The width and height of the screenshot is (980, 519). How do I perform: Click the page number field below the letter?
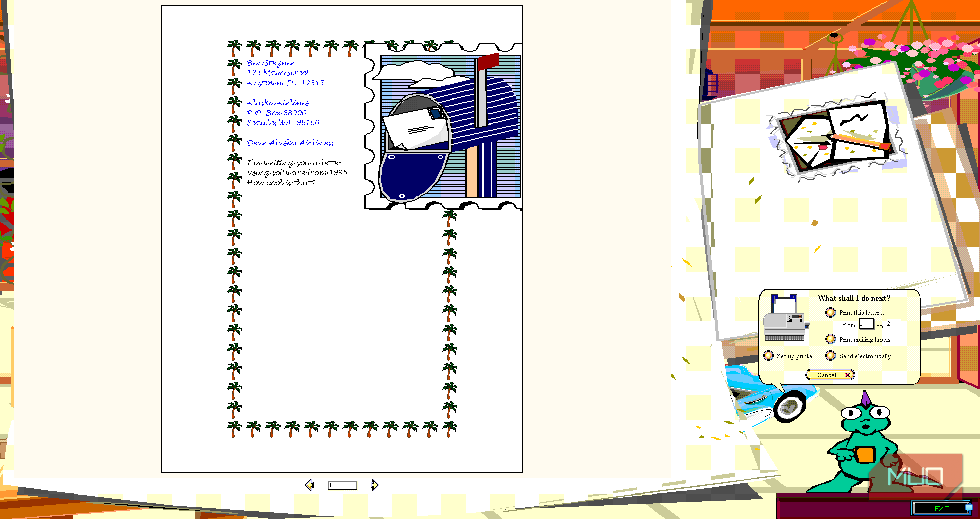tap(342, 485)
